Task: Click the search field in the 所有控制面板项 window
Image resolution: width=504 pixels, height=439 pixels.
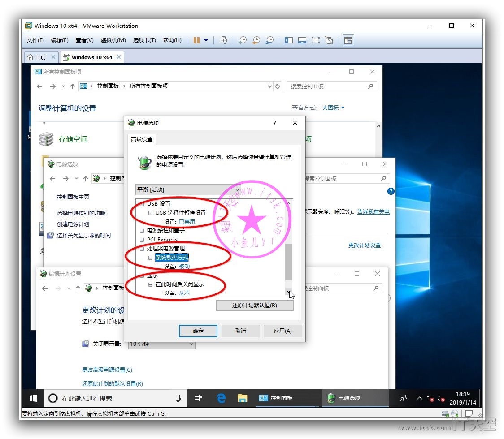Action: coord(331,86)
